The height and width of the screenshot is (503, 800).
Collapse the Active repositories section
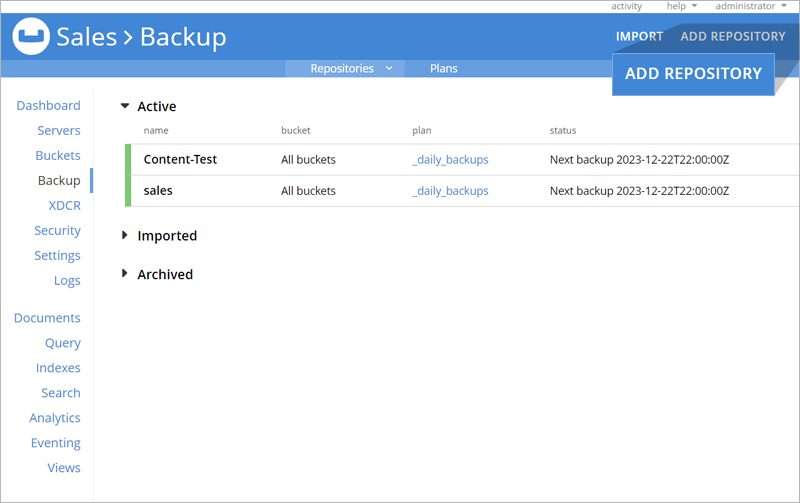(x=125, y=106)
